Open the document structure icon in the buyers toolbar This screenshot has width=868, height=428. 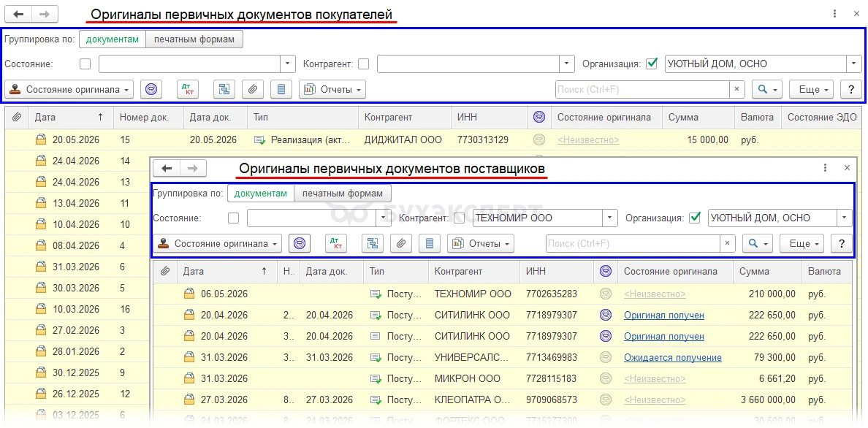tap(224, 89)
